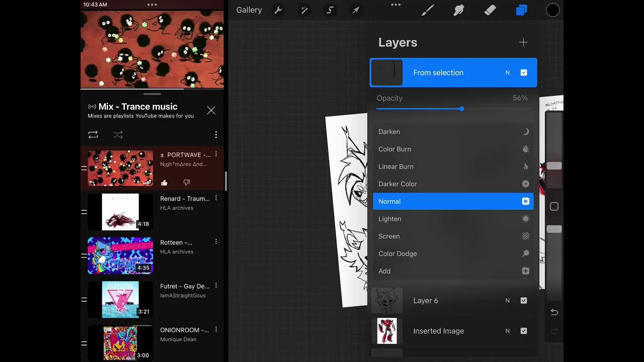Play the Rotteen video thumbnail
Screen dimensions: 644x362
[120, 255]
